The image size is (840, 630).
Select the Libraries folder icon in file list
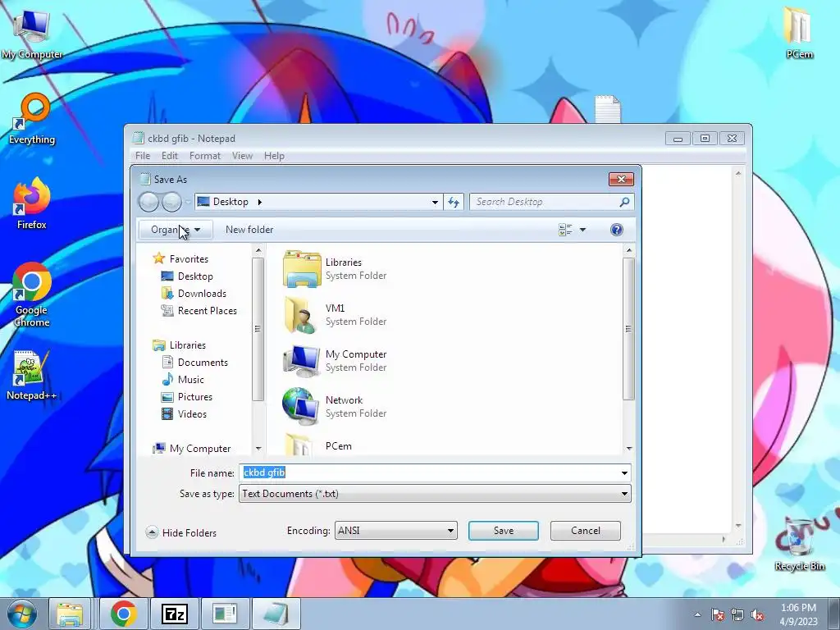pos(302,268)
